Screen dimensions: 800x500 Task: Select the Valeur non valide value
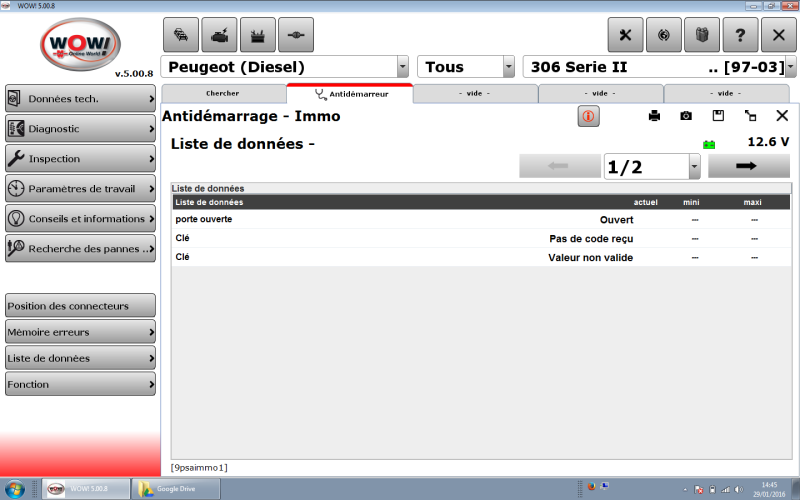click(x=590, y=258)
